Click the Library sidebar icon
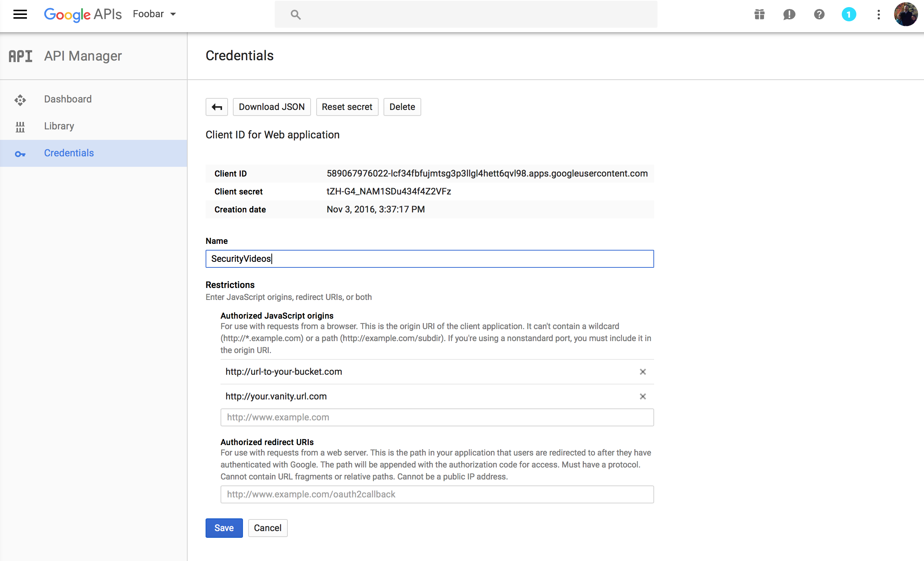The width and height of the screenshot is (924, 561). point(20,126)
